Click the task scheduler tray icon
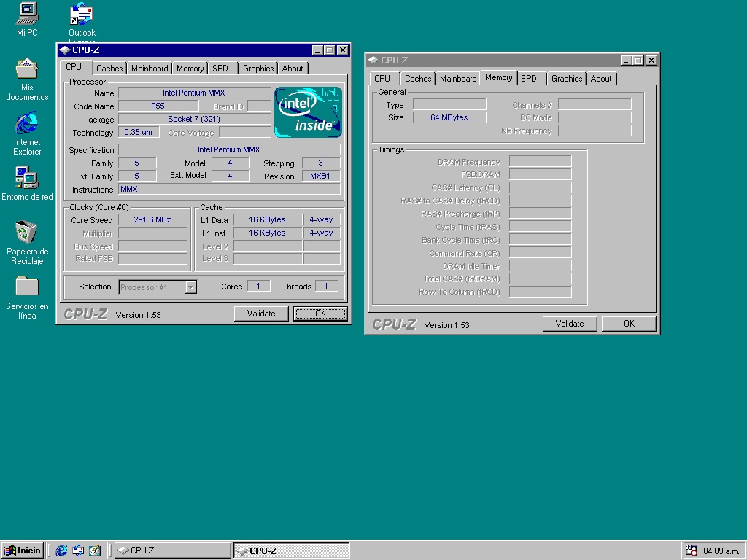Image resolution: width=747 pixels, height=560 pixels. tap(692, 551)
